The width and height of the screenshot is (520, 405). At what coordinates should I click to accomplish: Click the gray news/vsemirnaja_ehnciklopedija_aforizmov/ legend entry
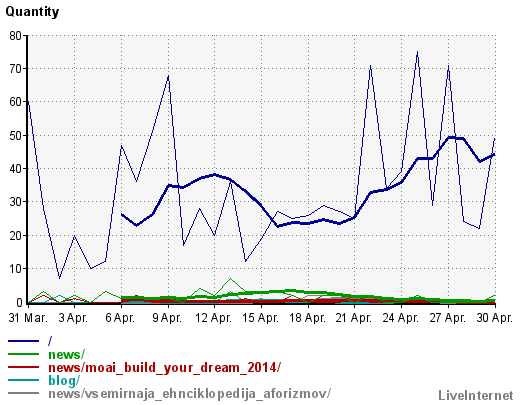pos(190,394)
